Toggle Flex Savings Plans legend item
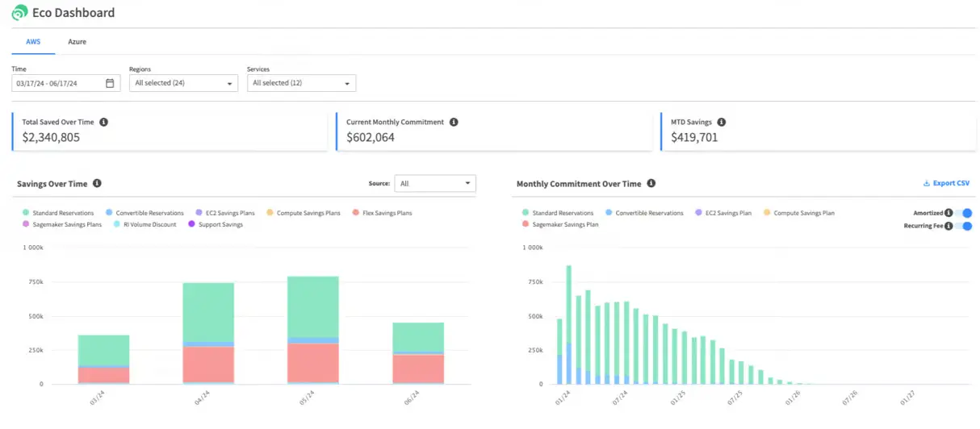 [382, 213]
